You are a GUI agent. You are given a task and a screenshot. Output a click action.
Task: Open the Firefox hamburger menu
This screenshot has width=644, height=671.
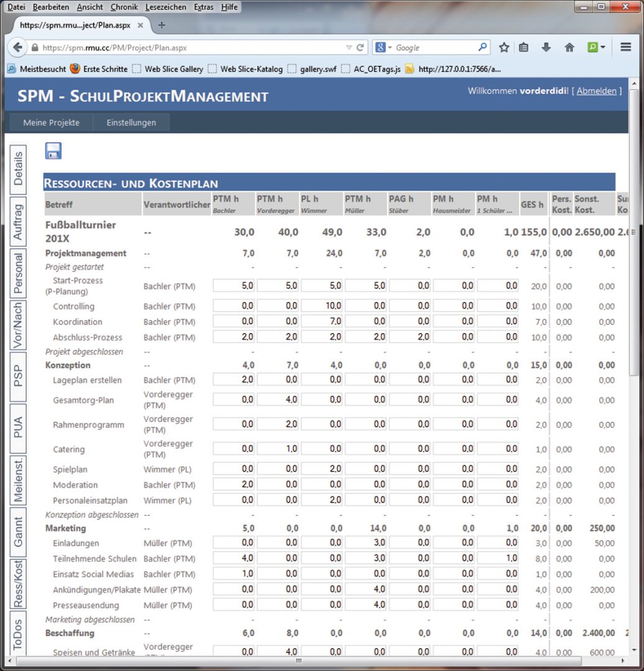click(625, 47)
